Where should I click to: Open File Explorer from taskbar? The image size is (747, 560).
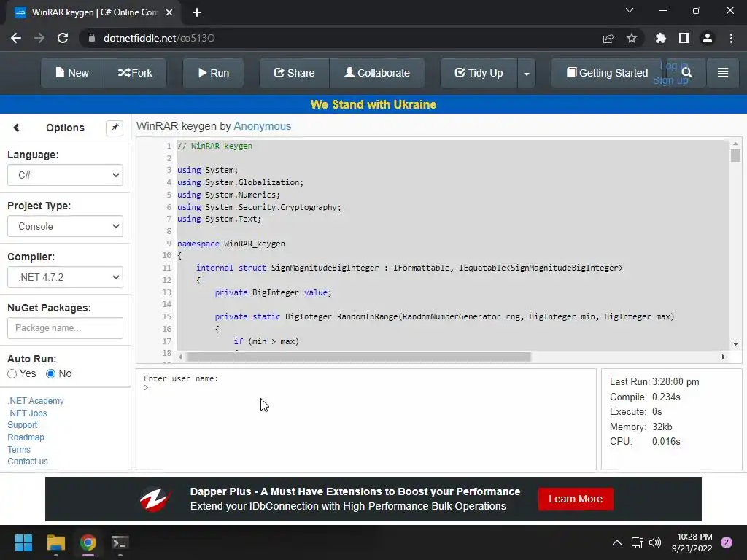pos(55,542)
